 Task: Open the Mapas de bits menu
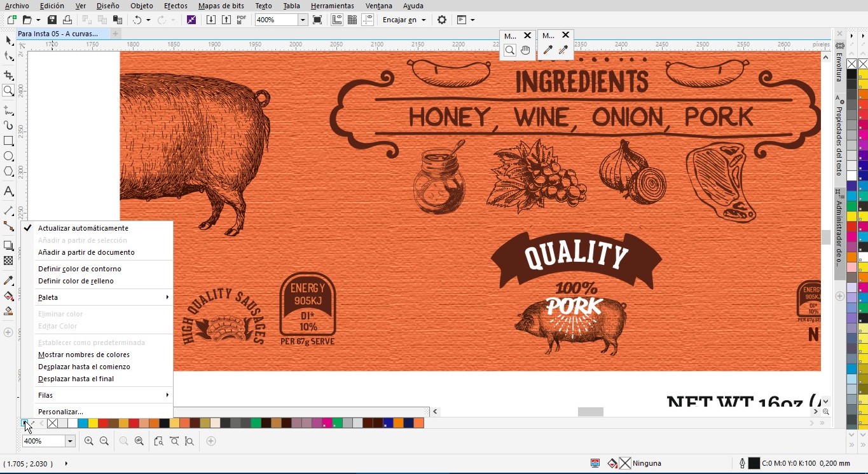tap(221, 6)
